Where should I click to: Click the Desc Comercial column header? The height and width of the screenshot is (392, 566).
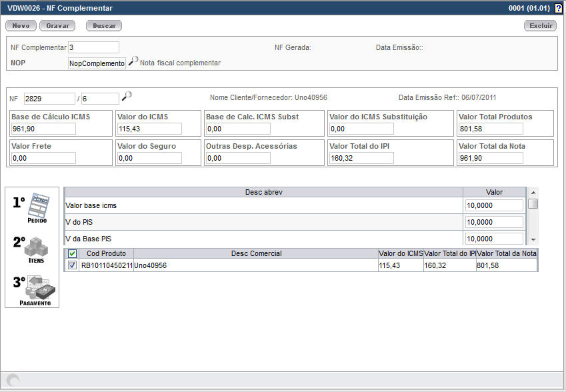click(256, 253)
